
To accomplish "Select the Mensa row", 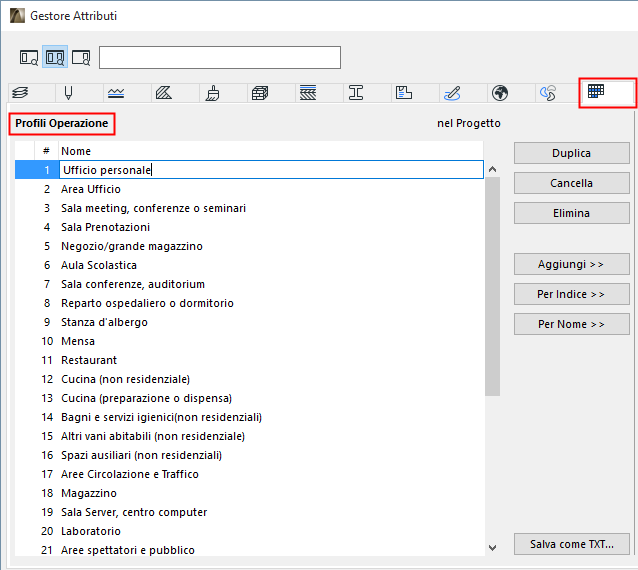I will pos(249,341).
